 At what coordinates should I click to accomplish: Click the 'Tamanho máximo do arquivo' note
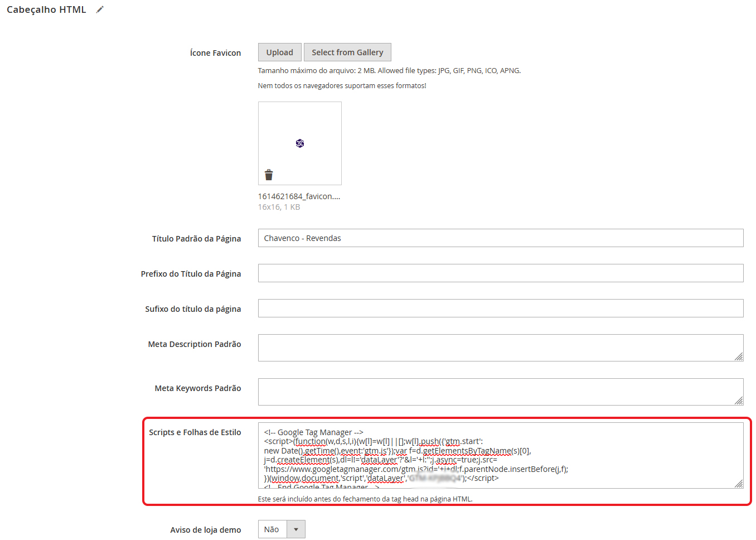click(x=389, y=71)
